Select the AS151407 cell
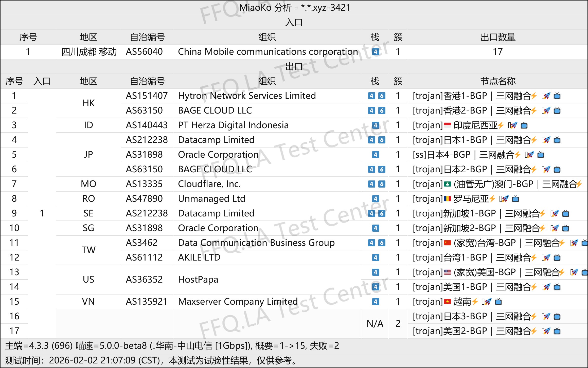 tap(147, 96)
